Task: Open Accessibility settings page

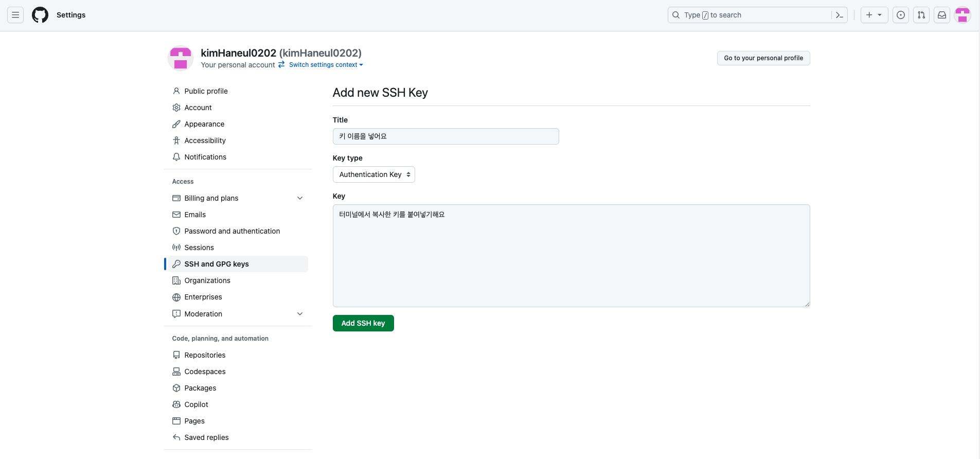Action: coord(238,140)
